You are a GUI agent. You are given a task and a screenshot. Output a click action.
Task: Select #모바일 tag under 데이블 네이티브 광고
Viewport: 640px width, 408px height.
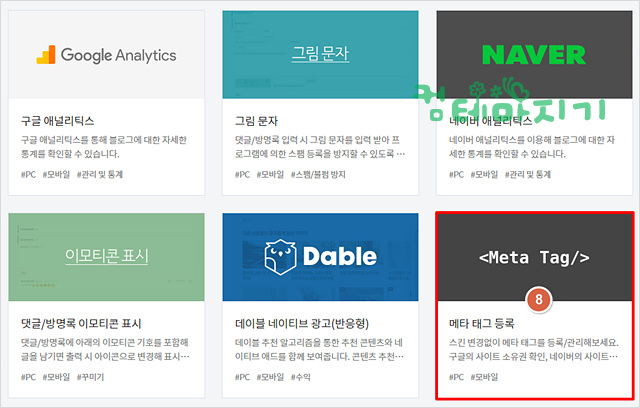coord(270,377)
